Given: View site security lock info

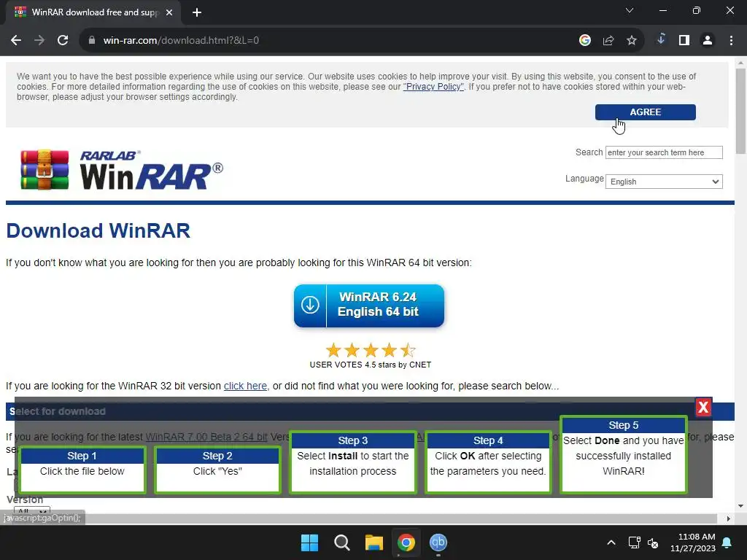Looking at the screenshot, I should 92,41.
